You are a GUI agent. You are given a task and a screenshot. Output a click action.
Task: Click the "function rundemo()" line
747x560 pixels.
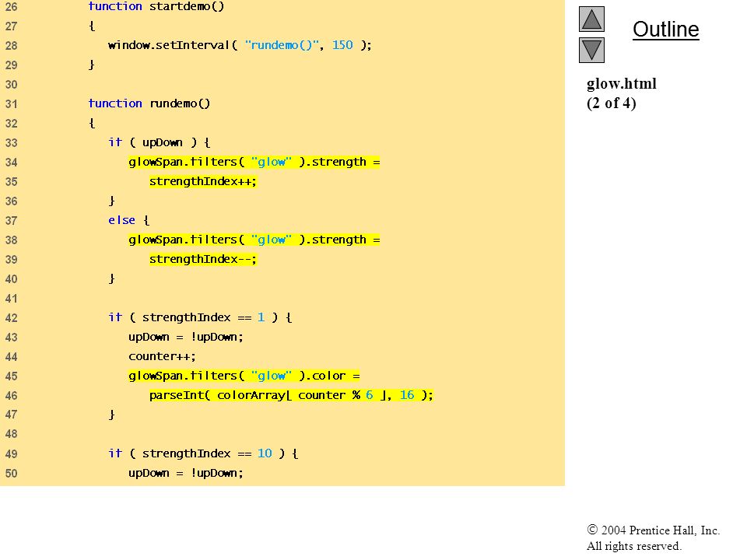coord(149,103)
